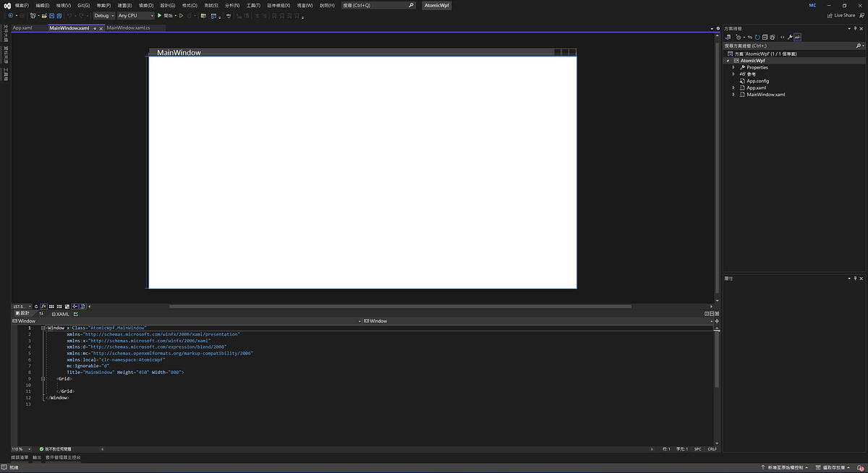Expand the MainWindow.xaml node in Solution Explorer
Image resolution: width=868 pixels, height=473 pixels.
733,95
